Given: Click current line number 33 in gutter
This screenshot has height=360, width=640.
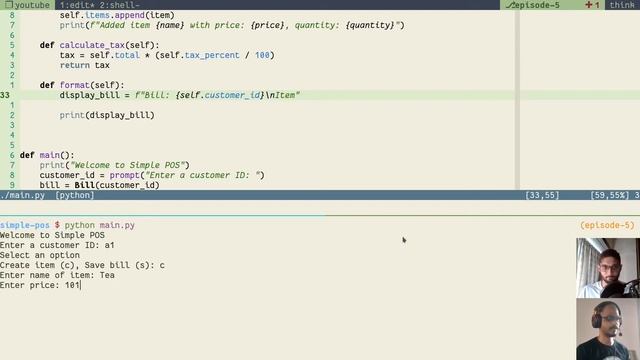Looking at the screenshot, I should point(5,95).
